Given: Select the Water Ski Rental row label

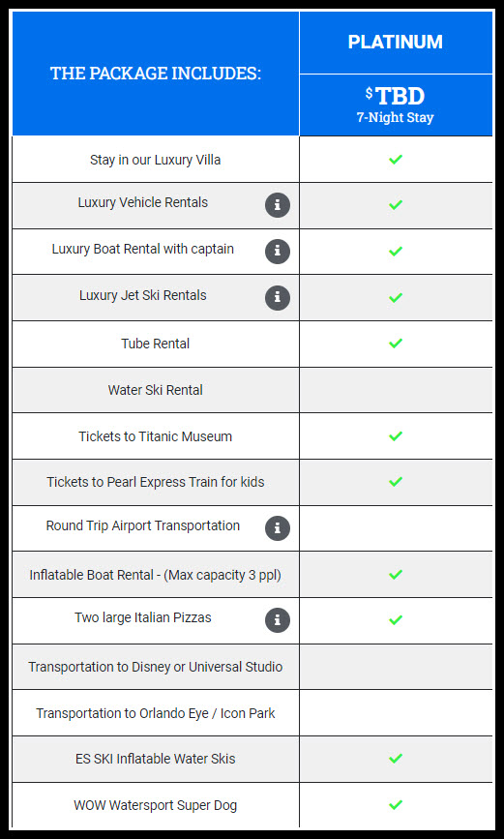Looking at the screenshot, I should pyautogui.click(x=155, y=390).
